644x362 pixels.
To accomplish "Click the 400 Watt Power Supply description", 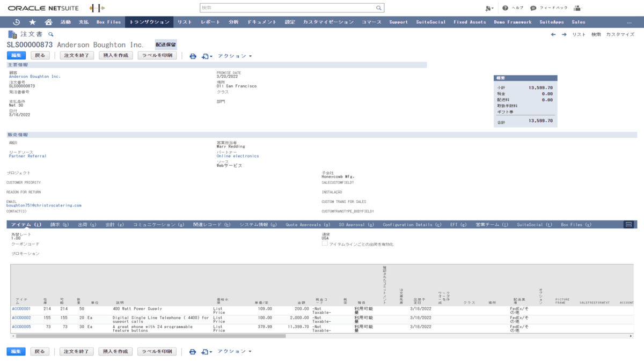I will point(137,309).
